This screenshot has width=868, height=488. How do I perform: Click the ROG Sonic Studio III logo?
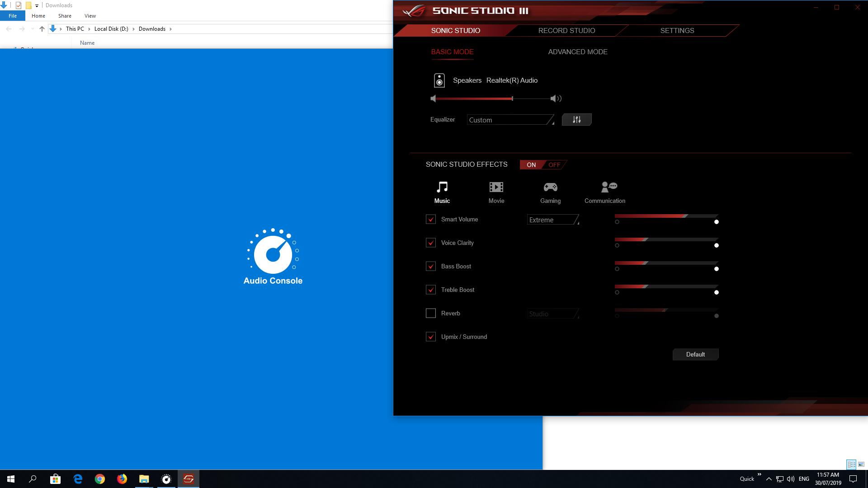click(x=414, y=10)
